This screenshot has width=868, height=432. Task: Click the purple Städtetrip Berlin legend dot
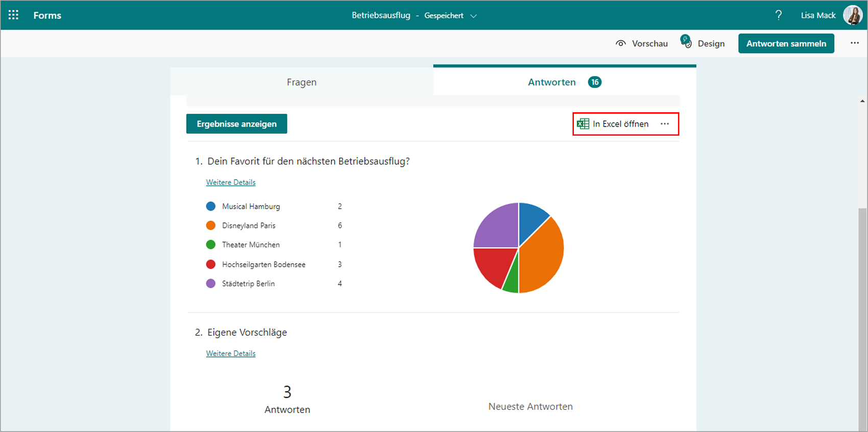[210, 284]
